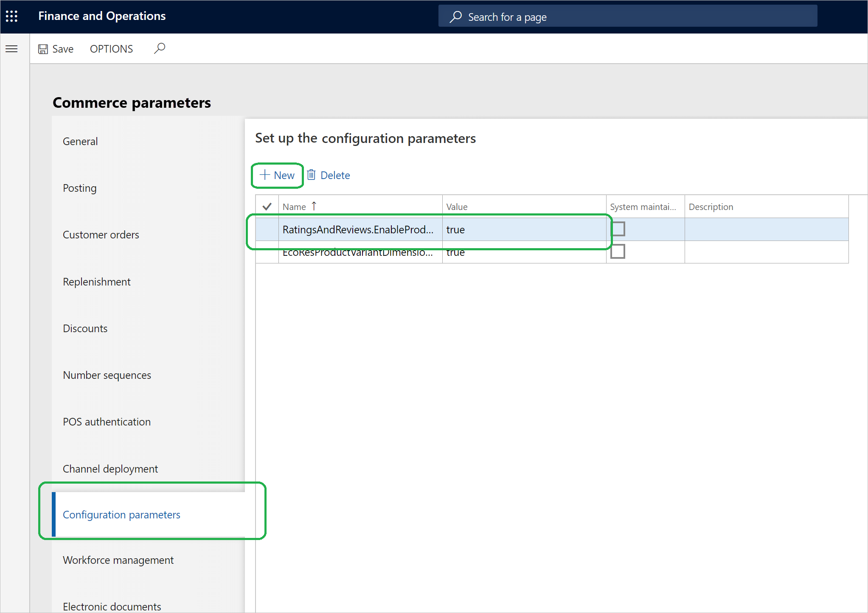Toggle System maintained checkbox for EcoResProductVariant row

tap(617, 252)
